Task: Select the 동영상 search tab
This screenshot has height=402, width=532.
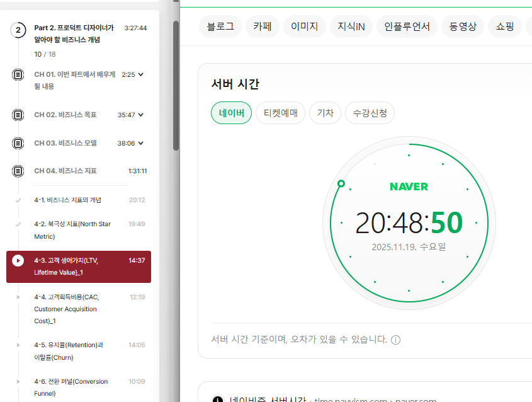Action: point(463,26)
